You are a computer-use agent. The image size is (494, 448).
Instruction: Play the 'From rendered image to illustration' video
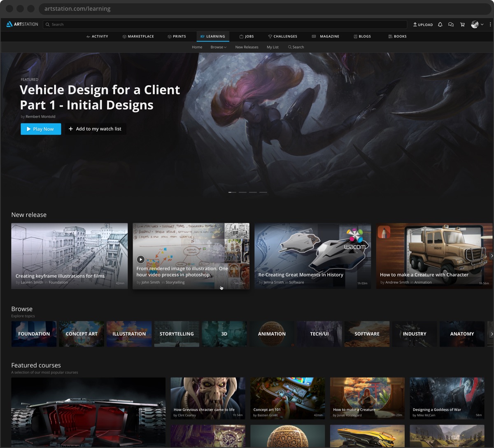click(140, 259)
